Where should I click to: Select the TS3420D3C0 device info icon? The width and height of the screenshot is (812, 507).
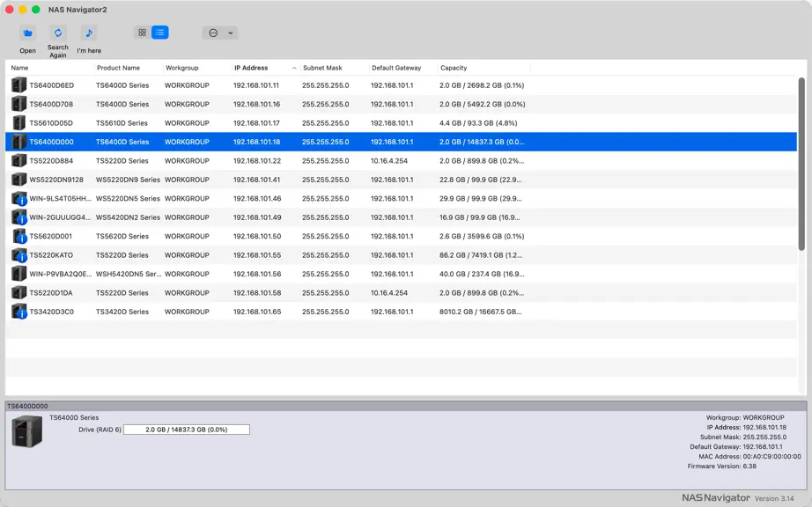tap(18, 312)
